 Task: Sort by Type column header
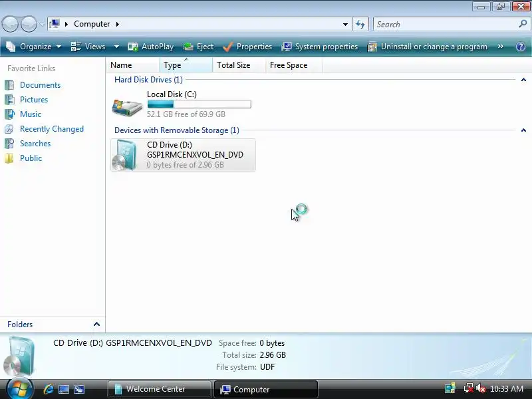(186, 65)
